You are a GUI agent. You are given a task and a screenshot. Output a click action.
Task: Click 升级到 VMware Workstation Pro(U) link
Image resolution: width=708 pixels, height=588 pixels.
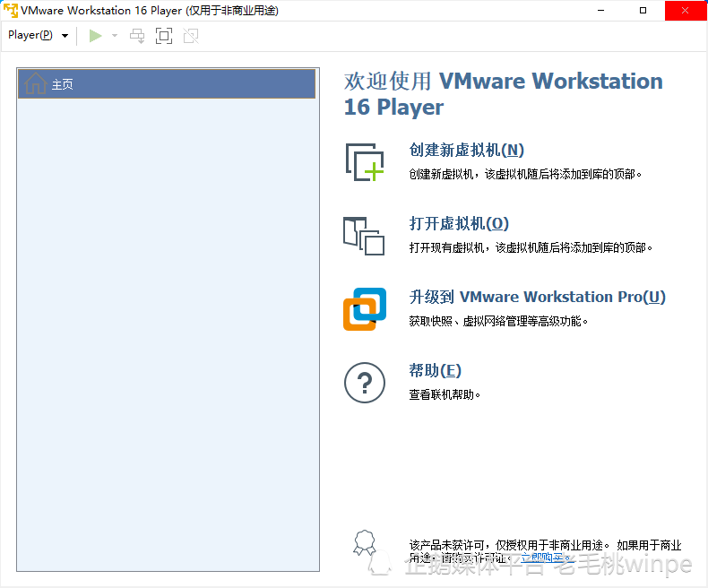pos(538,298)
